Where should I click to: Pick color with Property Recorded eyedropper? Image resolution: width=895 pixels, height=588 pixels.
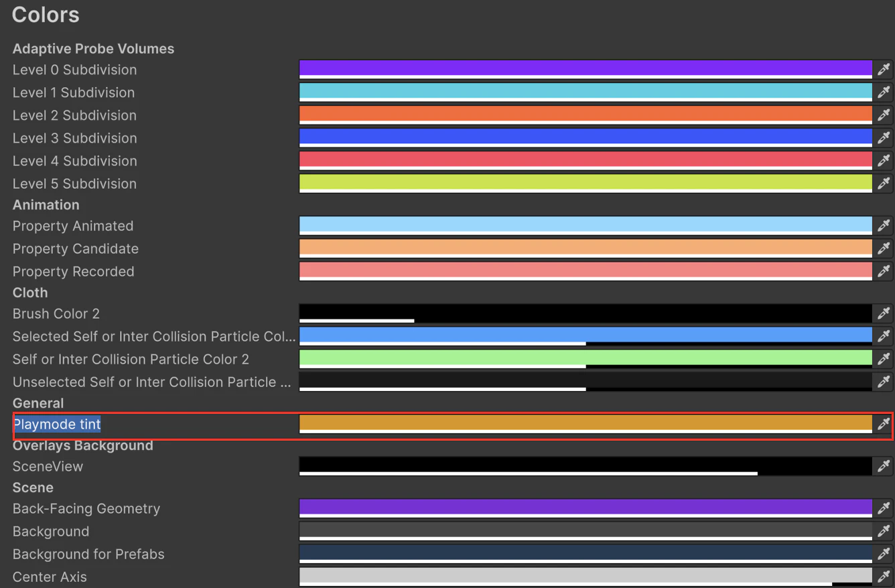(884, 271)
